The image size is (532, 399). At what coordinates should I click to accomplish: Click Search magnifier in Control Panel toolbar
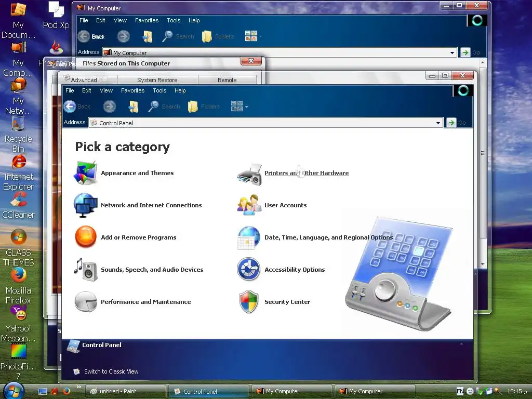[153, 107]
